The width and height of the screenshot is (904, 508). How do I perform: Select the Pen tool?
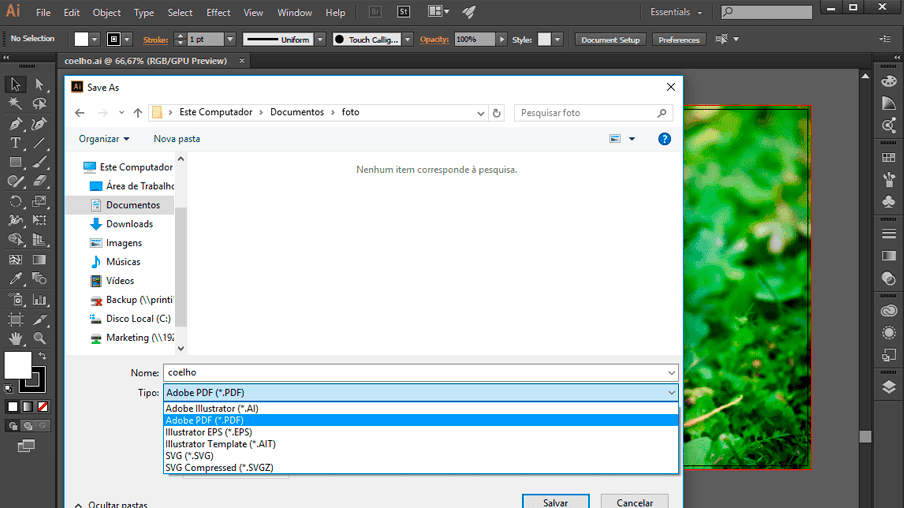click(15, 124)
